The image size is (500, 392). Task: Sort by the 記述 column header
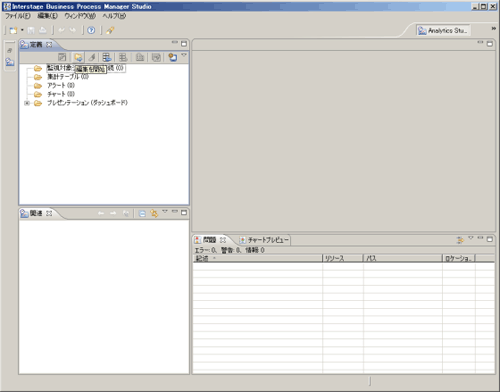258,258
